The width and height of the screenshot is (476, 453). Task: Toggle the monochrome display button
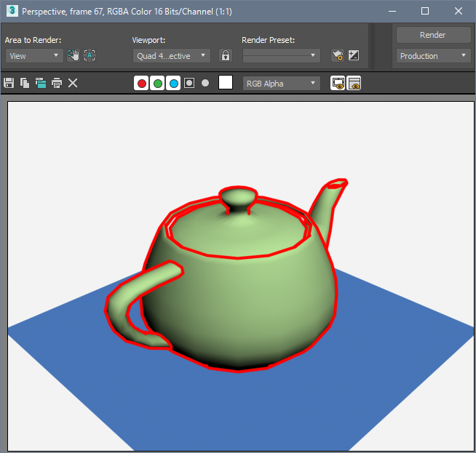(x=205, y=83)
